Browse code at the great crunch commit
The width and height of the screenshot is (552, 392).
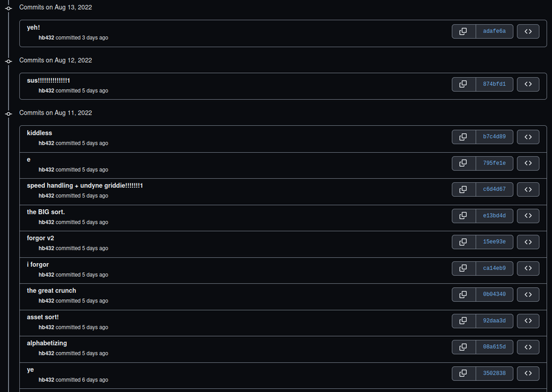[528, 294]
